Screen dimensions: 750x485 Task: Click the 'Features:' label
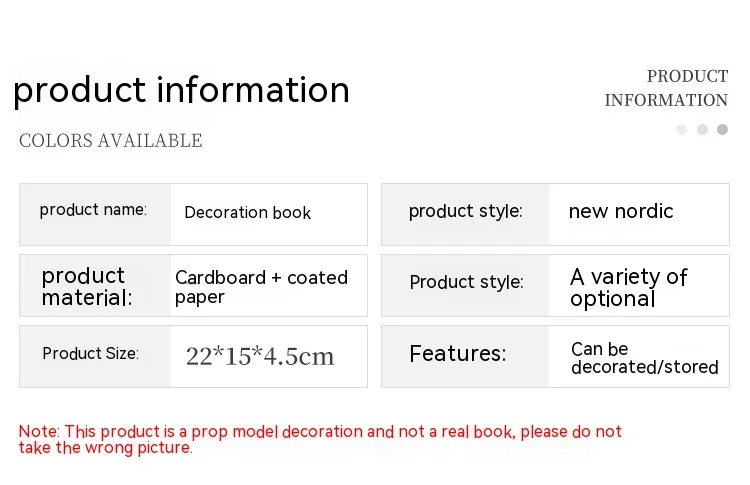(x=457, y=353)
